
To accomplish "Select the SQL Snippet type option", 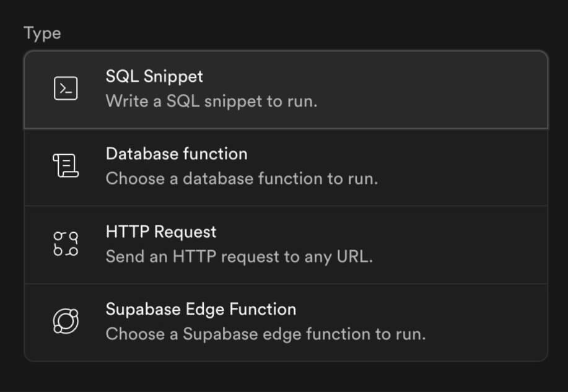I will click(285, 90).
